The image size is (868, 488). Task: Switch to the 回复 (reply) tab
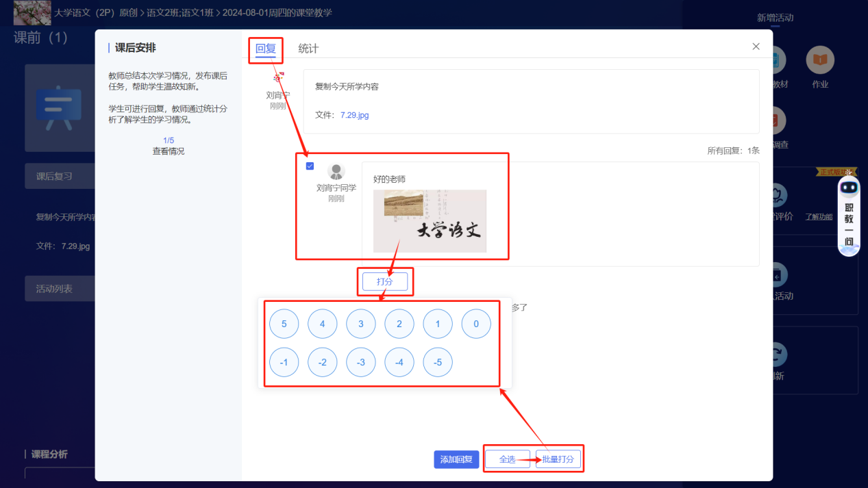tap(265, 49)
